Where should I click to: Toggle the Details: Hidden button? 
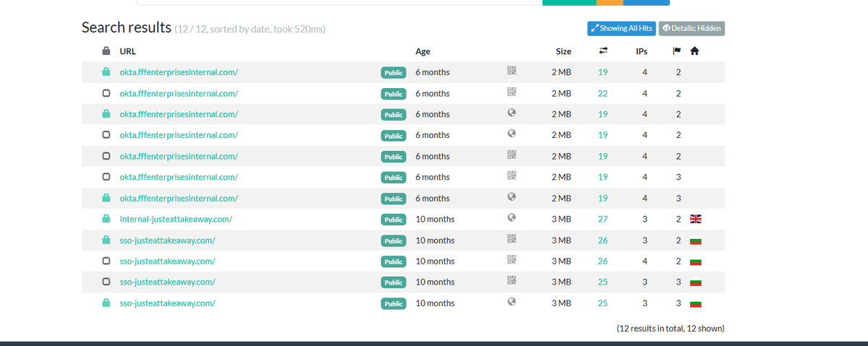[x=692, y=28]
